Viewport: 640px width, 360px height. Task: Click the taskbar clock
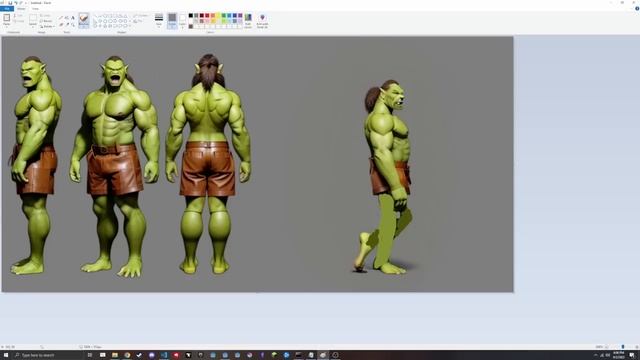click(x=618, y=355)
